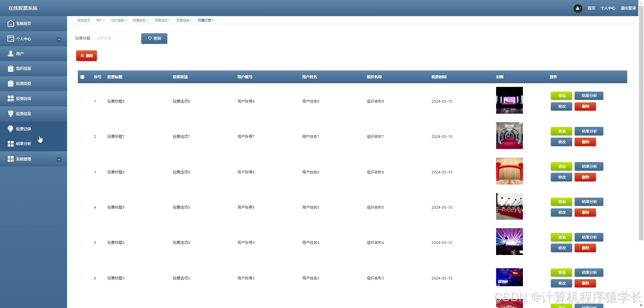Image resolution: width=644 pixels, height=308 pixels.
Task: Open 首页 link in the header
Action: pos(591,8)
